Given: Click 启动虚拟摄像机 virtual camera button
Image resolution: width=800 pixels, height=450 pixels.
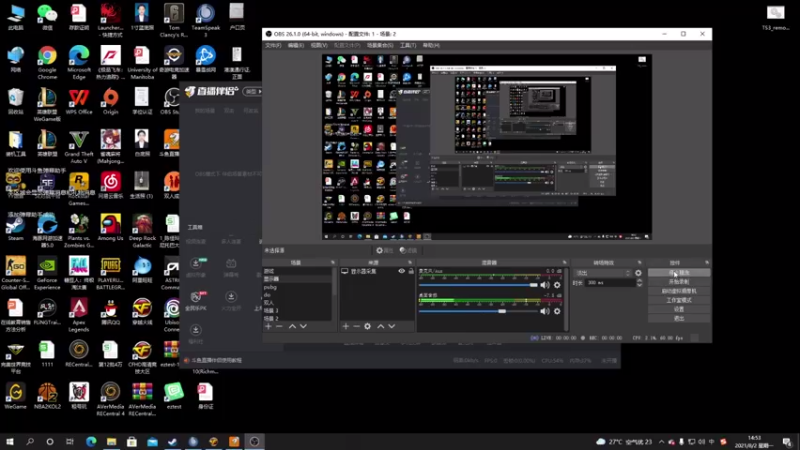Looking at the screenshot, I should click(679, 291).
